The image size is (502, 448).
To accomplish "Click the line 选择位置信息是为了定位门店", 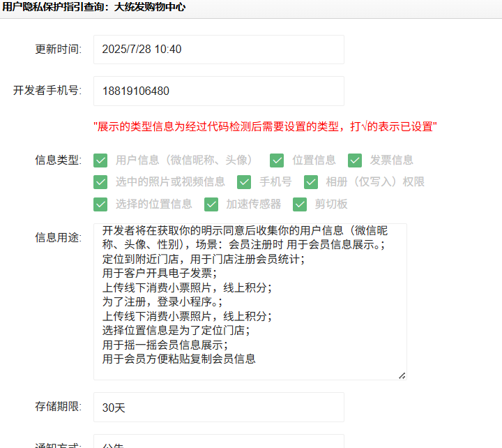I will (x=176, y=330).
